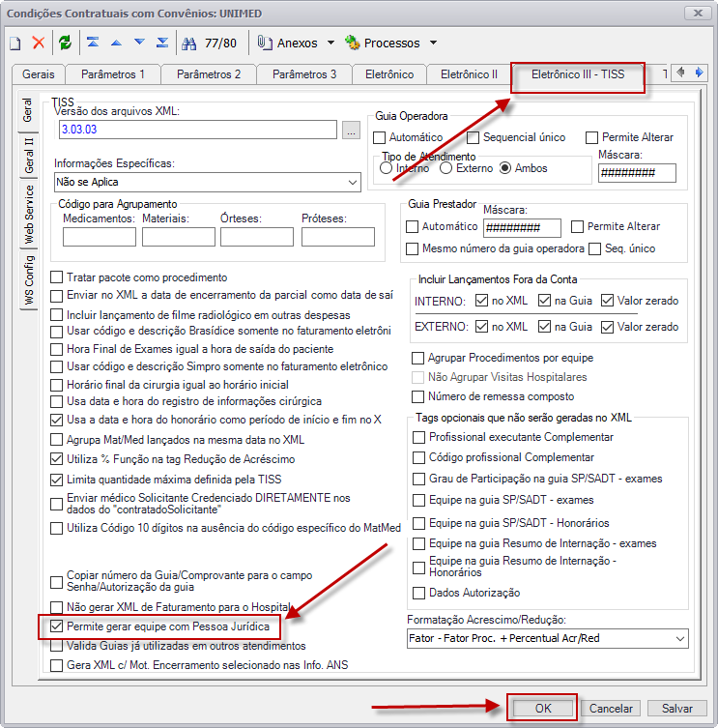The height and width of the screenshot is (728, 718).
Task: Toggle INTERNO no XML checkbox
Action: (482, 301)
